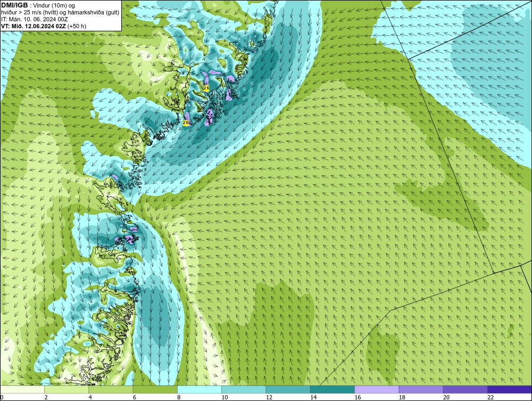The width and height of the screenshot is (532, 401).
Task: Click the scale label '10'
Action: pos(225,398)
